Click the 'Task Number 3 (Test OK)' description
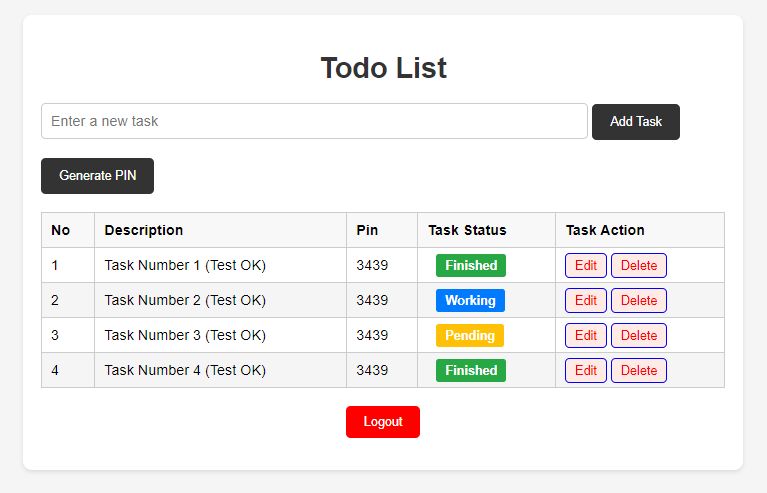Image resolution: width=767 pixels, height=493 pixels. tap(185, 335)
